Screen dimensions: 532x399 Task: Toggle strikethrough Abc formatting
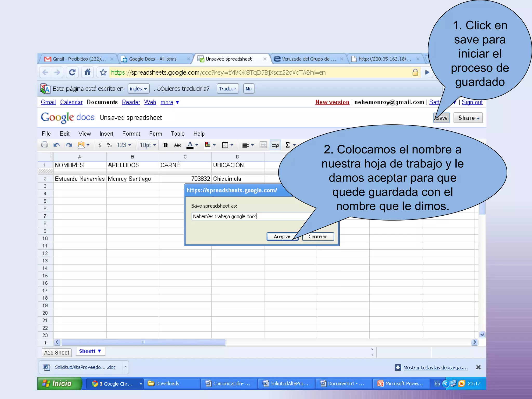tap(177, 145)
